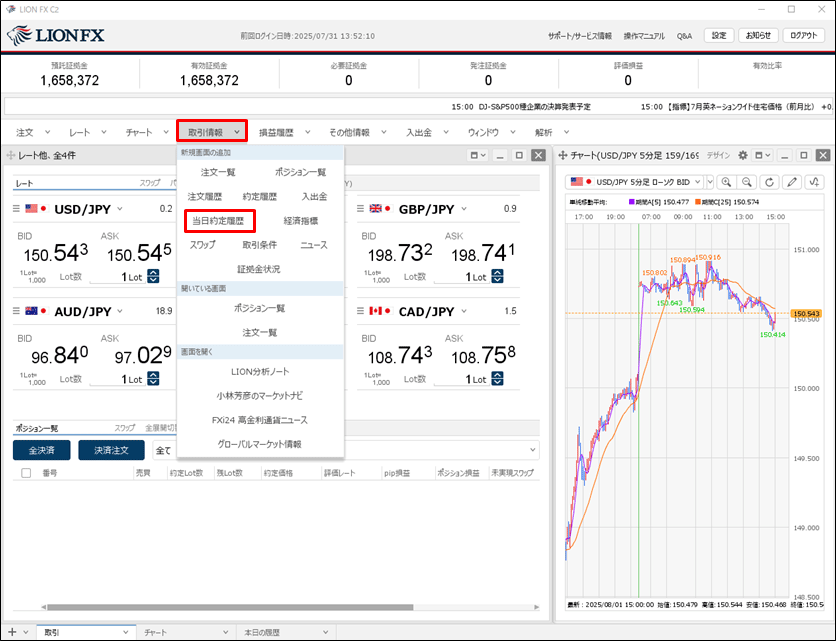This screenshot has width=836, height=641.
Task: Refresh the USD/JPY chart
Action: coord(769,182)
